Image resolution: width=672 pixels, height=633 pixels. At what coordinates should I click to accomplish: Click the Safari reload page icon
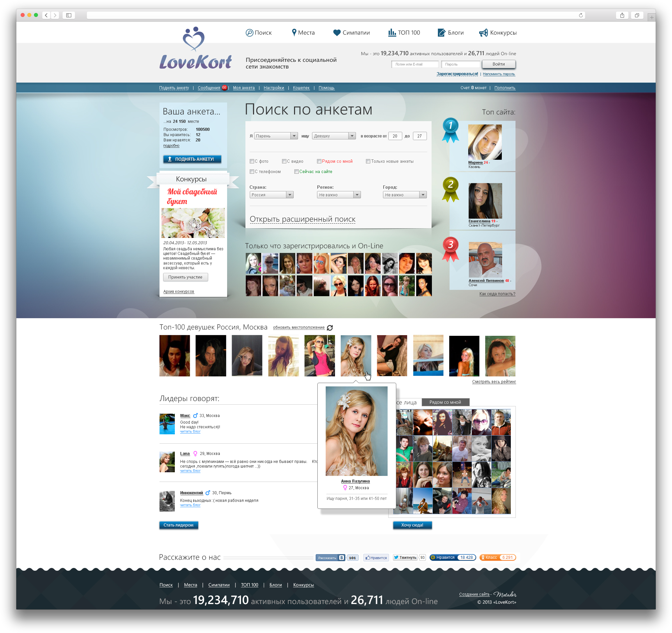click(581, 15)
